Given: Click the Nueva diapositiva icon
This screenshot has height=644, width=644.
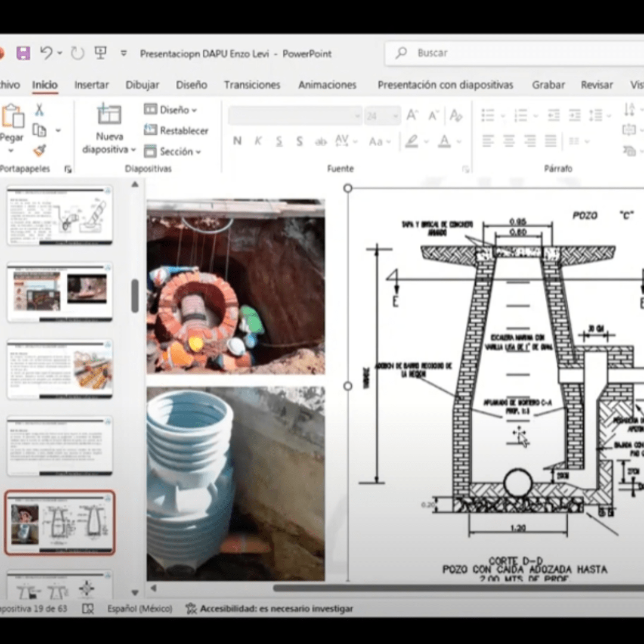Looking at the screenshot, I should coord(109,114).
